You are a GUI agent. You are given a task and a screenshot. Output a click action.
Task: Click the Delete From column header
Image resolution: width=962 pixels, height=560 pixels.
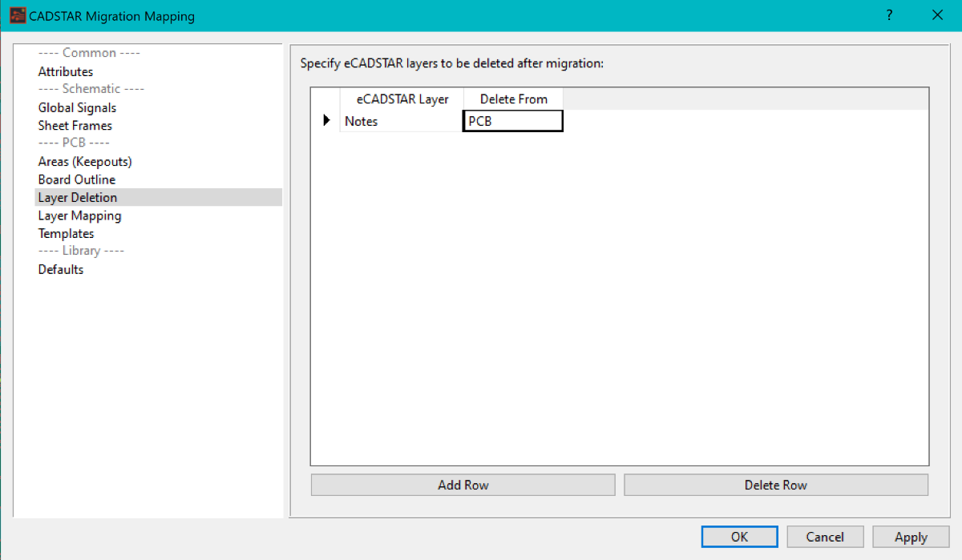pyautogui.click(x=514, y=99)
